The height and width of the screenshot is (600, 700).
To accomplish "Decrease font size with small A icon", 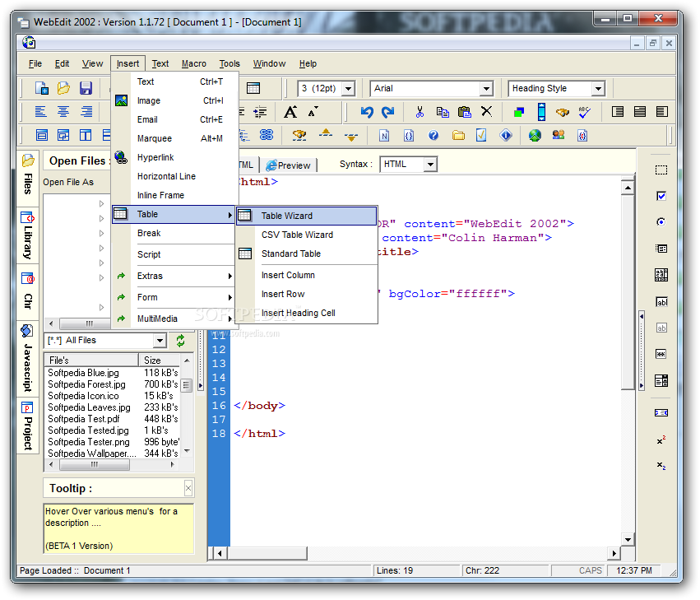I will point(313,112).
